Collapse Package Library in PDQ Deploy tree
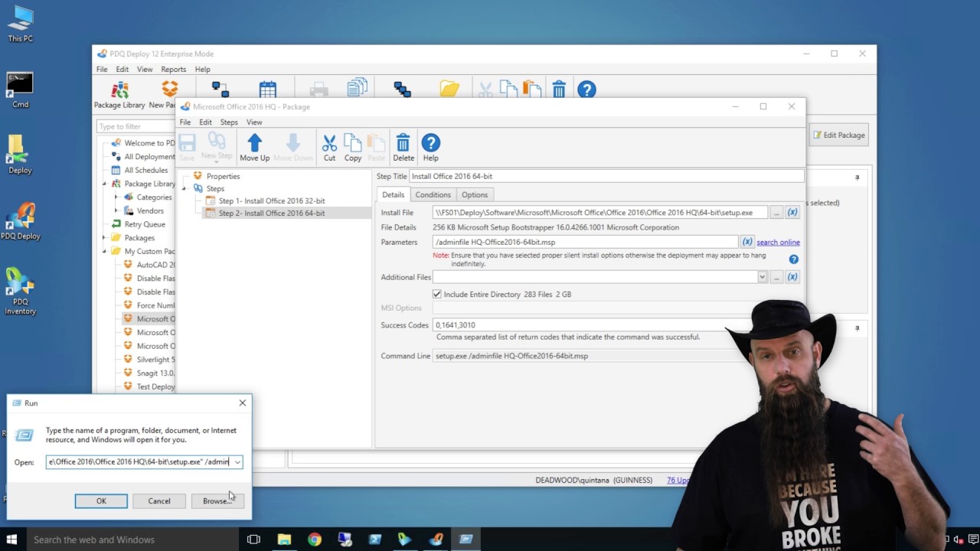Image resolution: width=980 pixels, height=551 pixels. [x=105, y=184]
